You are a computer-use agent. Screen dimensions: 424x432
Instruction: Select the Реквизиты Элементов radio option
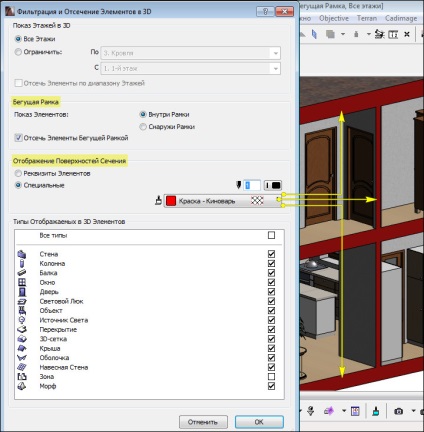click(18, 173)
